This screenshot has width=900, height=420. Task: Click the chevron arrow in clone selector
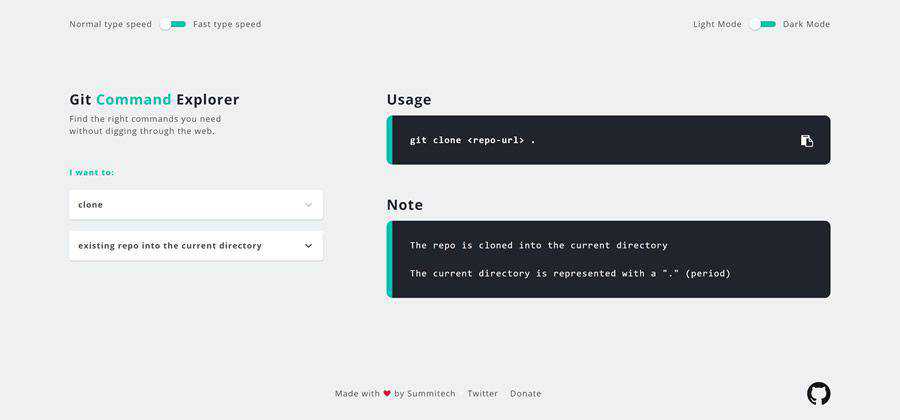tap(308, 205)
